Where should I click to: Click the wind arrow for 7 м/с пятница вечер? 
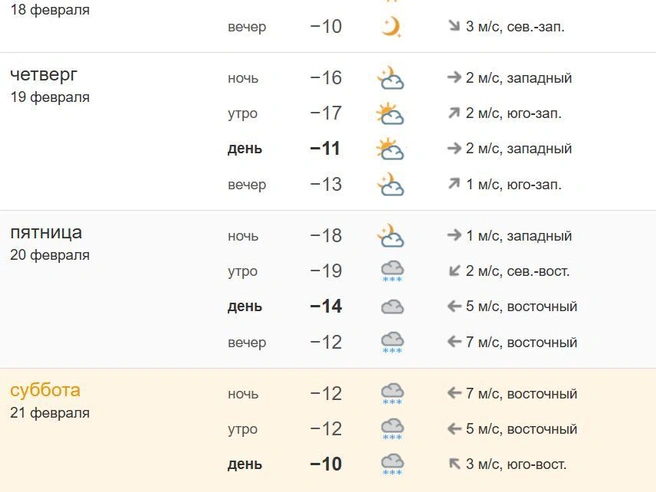pyautogui.click(x=454, y=342)
